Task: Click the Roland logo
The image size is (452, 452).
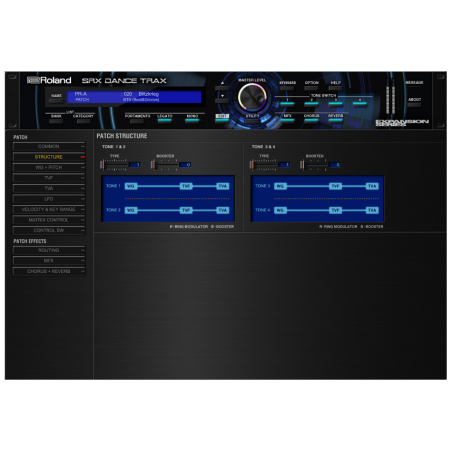Action: pos(49,80)
